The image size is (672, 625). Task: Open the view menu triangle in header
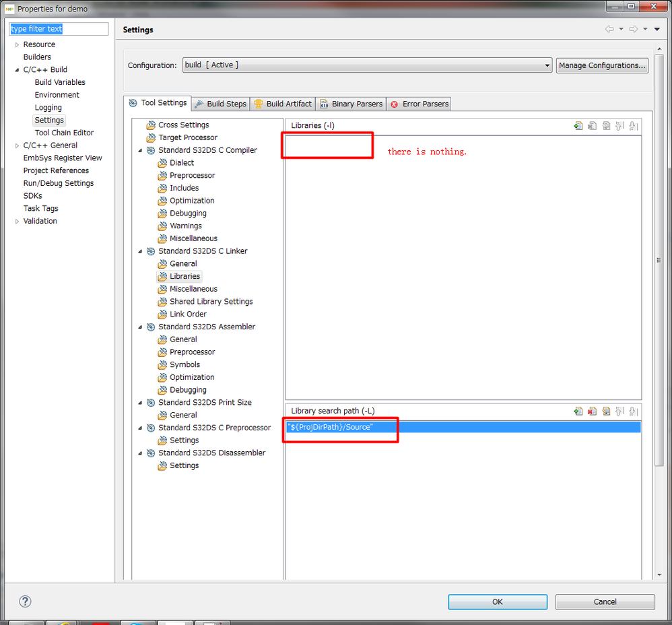657,29
